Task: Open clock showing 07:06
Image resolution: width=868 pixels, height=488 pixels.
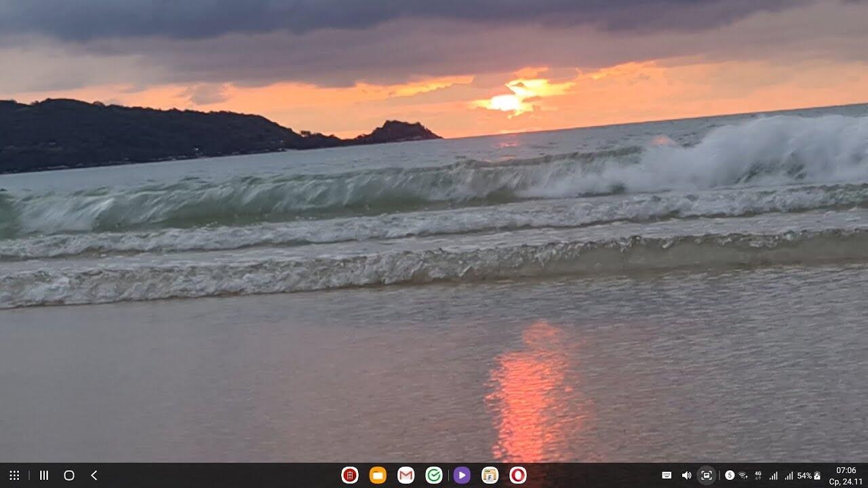Action: [x=846, y=470]
